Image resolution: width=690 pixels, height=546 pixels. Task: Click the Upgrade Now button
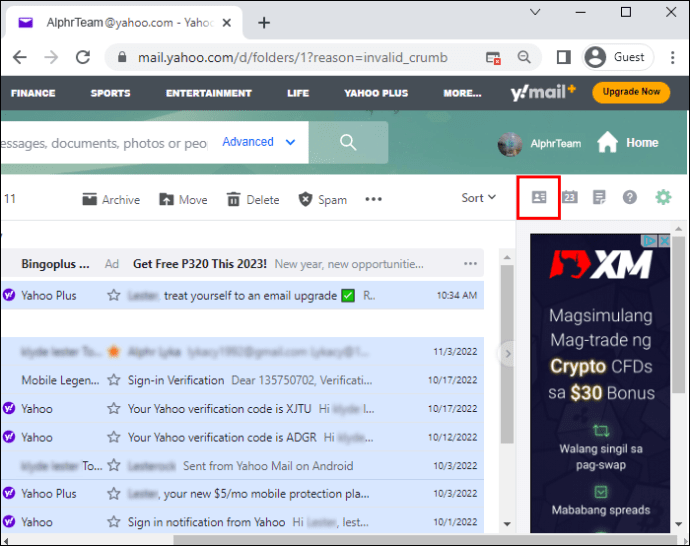pos(631,92)
